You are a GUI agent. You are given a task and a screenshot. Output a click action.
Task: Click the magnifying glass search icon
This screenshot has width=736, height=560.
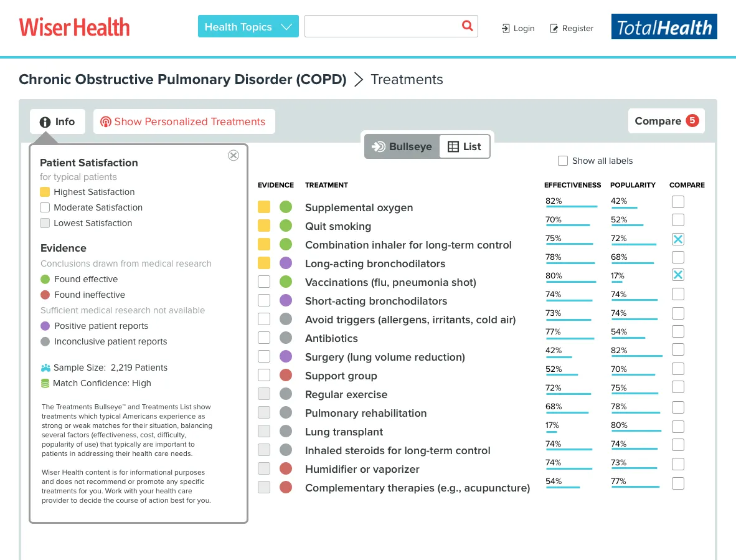click(x=467, y=26)
